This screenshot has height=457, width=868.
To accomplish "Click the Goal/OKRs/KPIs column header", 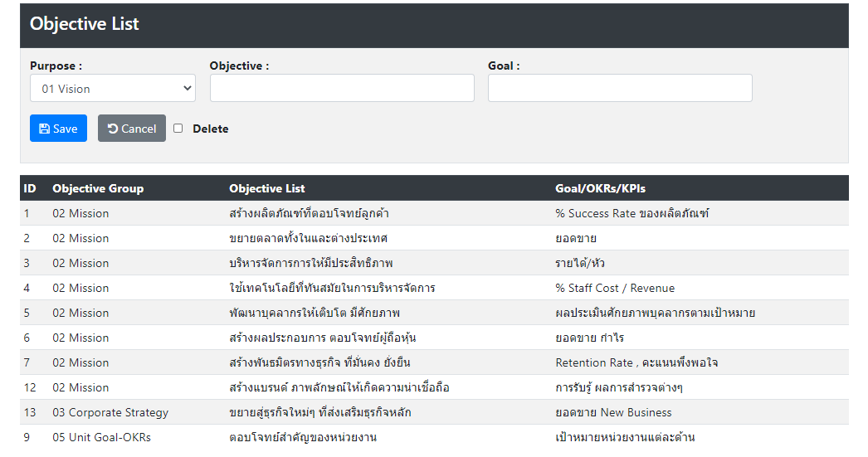I will click(600, 188).
